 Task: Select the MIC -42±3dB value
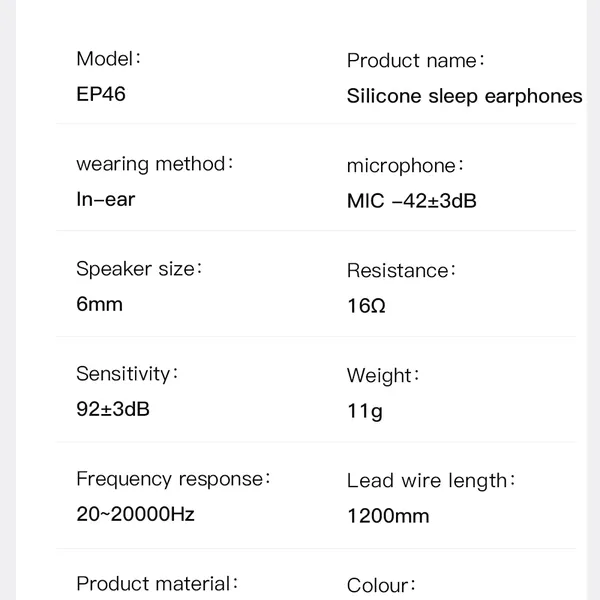coord(411,201)
